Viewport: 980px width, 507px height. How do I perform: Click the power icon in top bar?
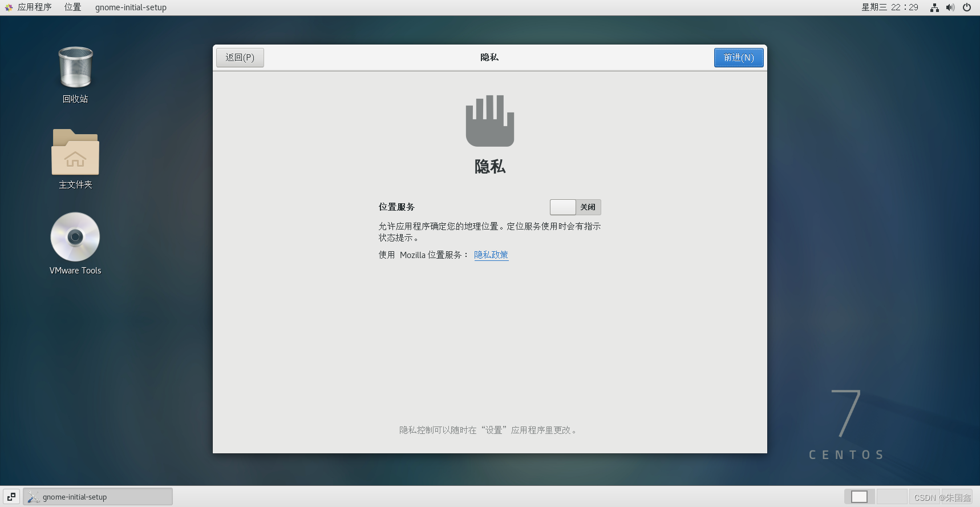click(967, 7)
